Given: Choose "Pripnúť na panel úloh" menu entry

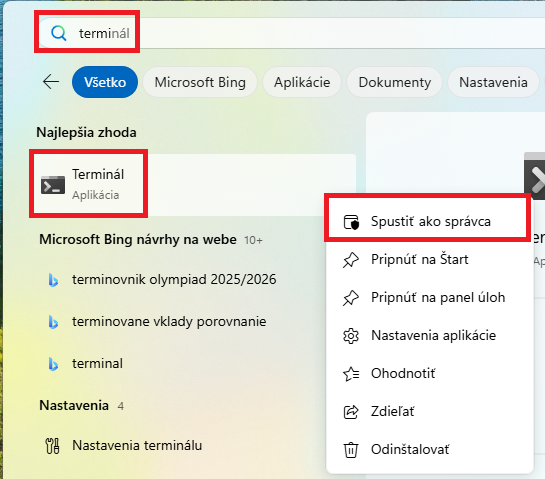Looking at the screenshot, I should point(430,298).
